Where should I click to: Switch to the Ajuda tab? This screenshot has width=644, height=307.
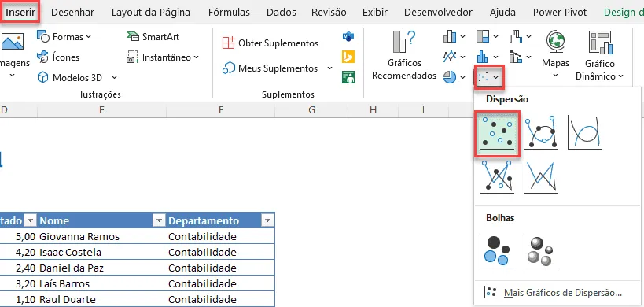coord(502,13)
